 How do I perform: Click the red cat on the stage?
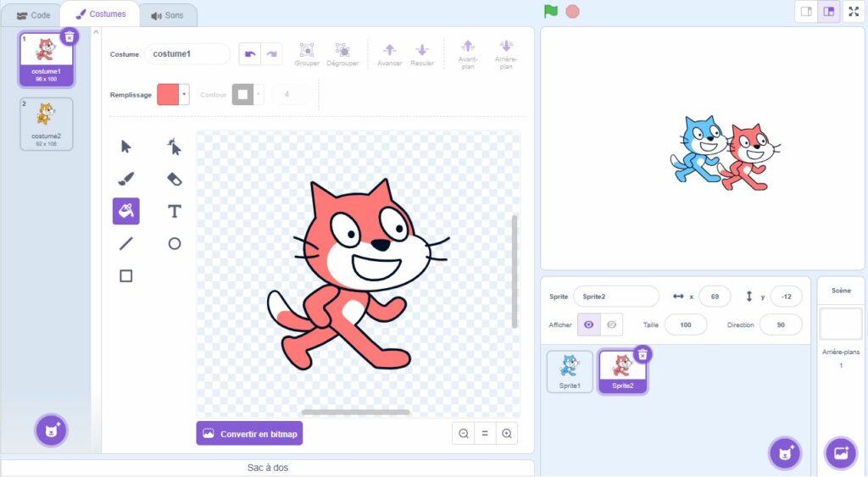click(750, 158)
